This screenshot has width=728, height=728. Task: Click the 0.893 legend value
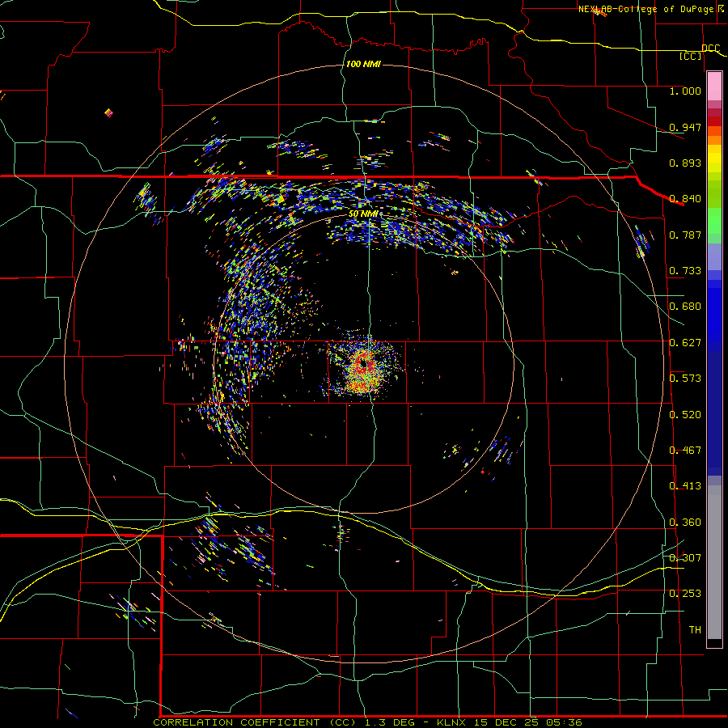[685, 163]
